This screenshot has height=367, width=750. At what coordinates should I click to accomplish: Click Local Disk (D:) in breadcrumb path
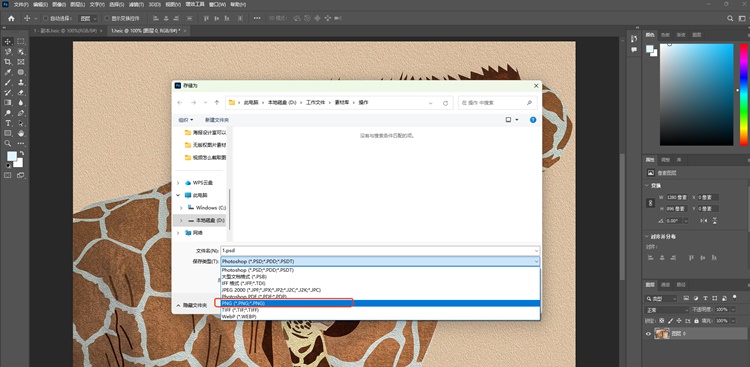pos(282,102)
